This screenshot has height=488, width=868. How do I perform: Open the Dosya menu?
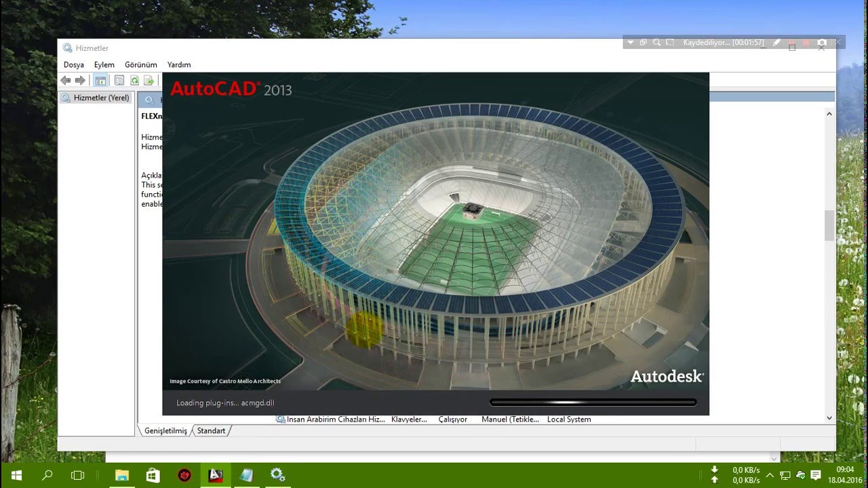click(74, 65)
